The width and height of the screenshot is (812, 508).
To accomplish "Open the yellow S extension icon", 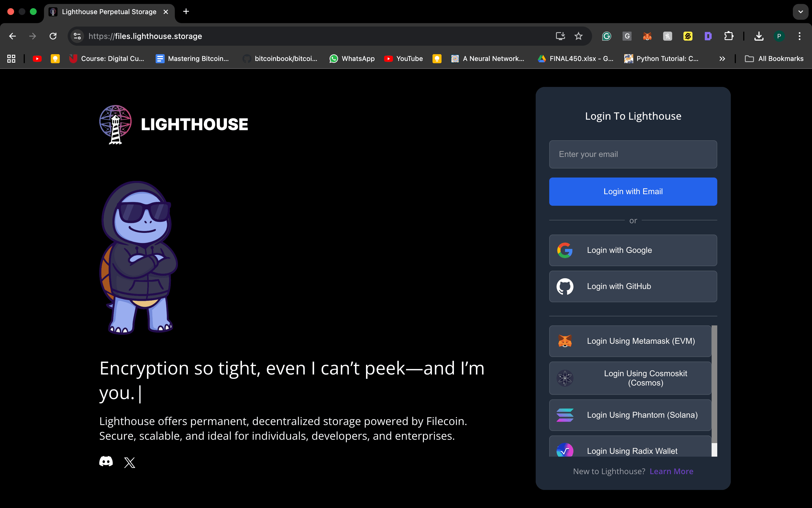I will (688, 36).
